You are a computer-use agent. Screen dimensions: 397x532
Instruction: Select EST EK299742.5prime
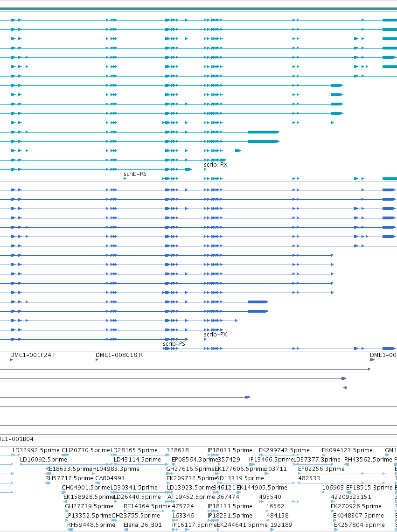(x=285, y=450)
